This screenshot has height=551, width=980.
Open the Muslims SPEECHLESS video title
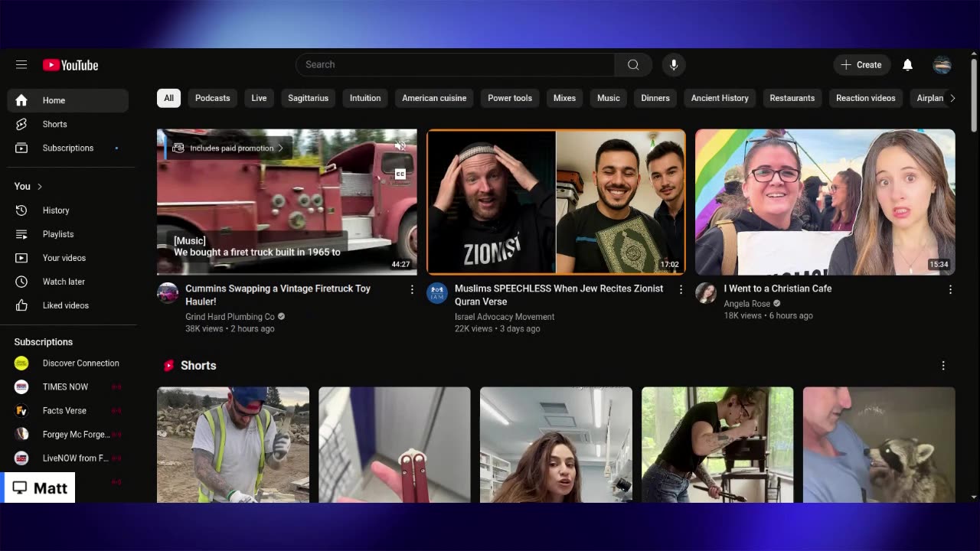coord(559,295)
